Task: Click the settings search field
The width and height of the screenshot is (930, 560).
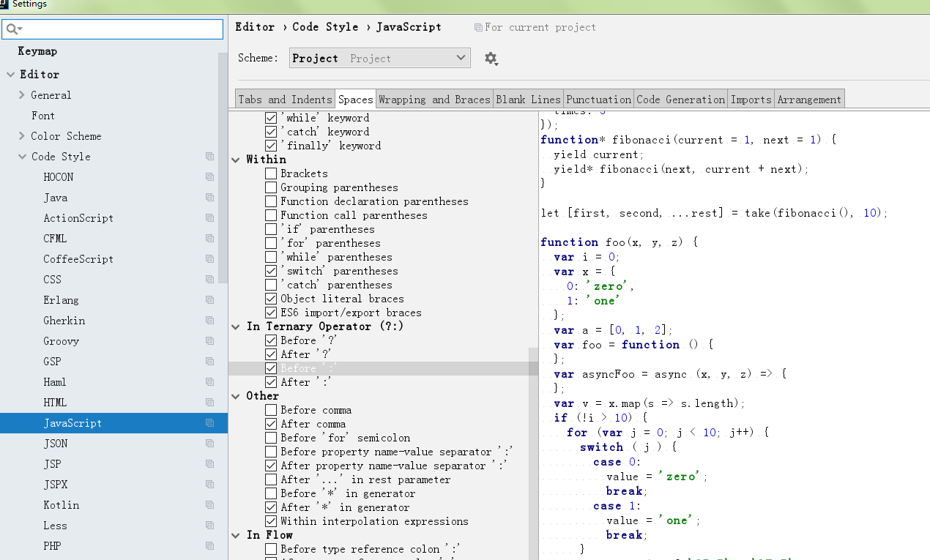Action: pos(112,29)
